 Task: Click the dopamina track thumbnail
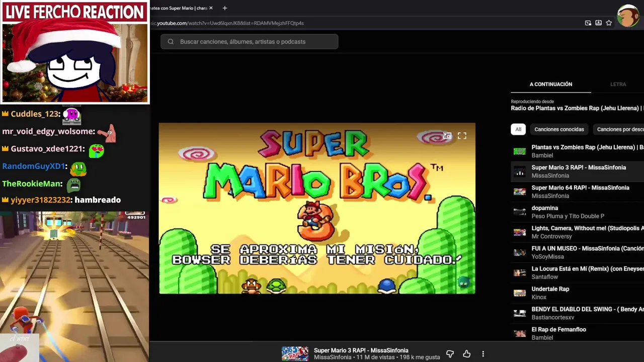pos(519,212)
